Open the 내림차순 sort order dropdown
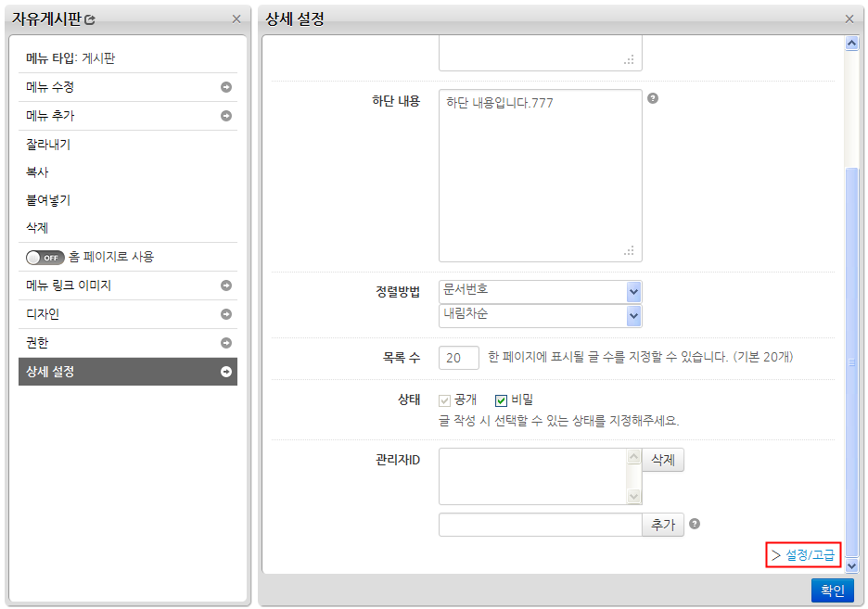Viewport: 868px width, 609px height. click(x=633, y=316)
